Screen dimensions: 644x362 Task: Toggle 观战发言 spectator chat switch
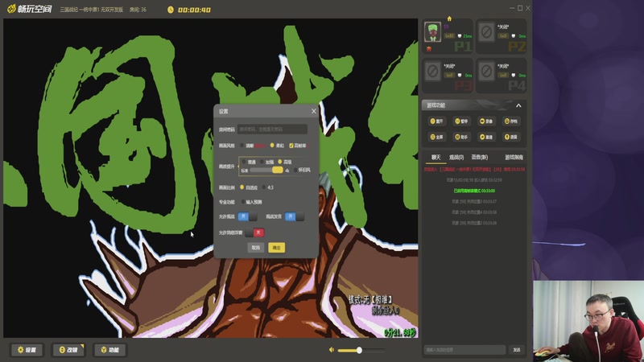tap(295, 216)
